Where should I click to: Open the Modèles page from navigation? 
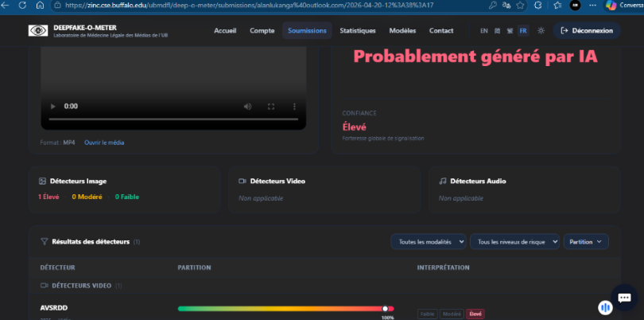pos(402,31)
